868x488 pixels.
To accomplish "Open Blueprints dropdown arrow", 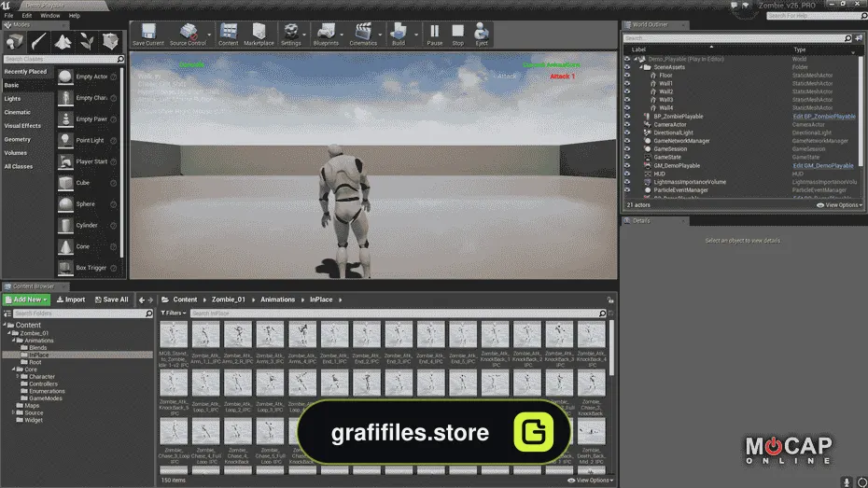I will click(342, 35).
